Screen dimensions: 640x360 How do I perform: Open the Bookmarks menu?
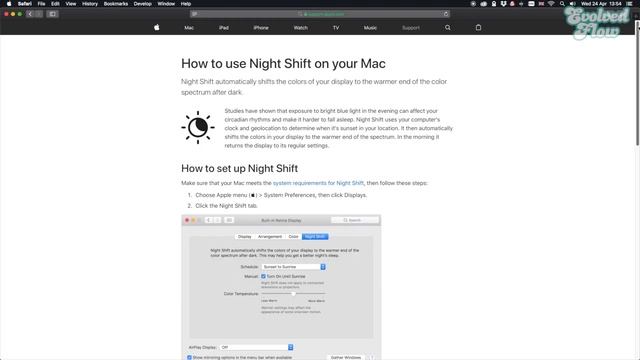(x=116, y=4)
